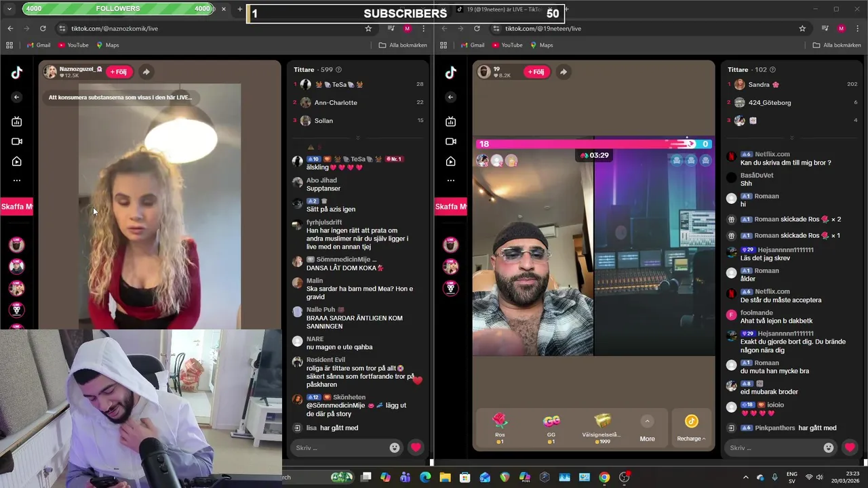Open LIVE TV icon in right window sidebar
Viewport: 868px width, 488px height.
click(451, 121)
